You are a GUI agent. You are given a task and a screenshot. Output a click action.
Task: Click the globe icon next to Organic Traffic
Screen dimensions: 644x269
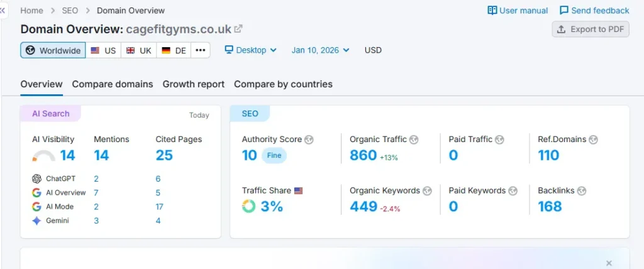(x=414, y=140)
